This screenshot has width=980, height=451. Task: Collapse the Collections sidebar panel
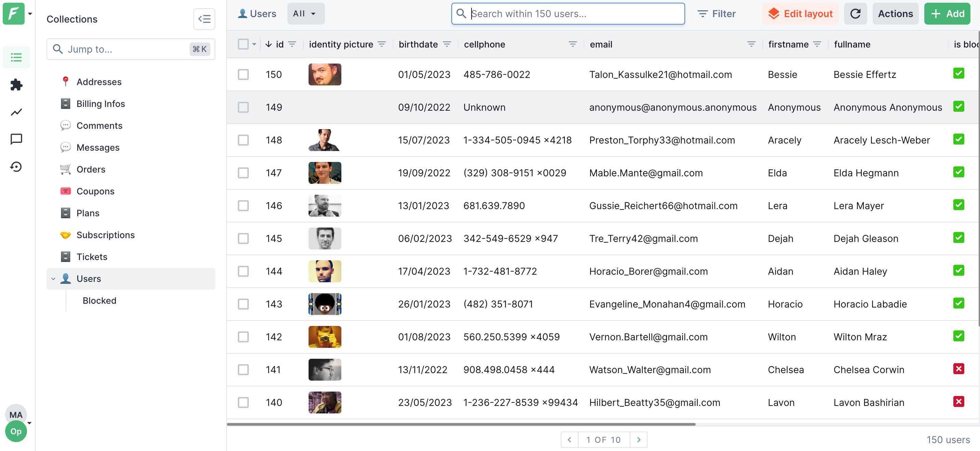pos(204,19)
